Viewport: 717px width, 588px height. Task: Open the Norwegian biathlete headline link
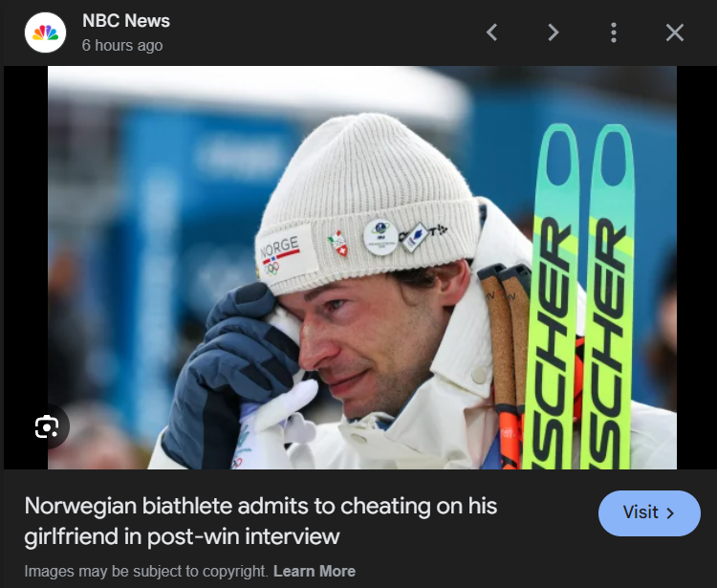pos(261,521)
